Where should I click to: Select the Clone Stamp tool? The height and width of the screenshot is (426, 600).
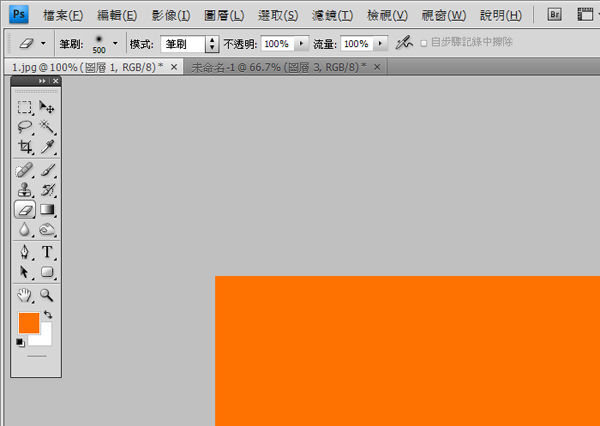click(24, 190)
